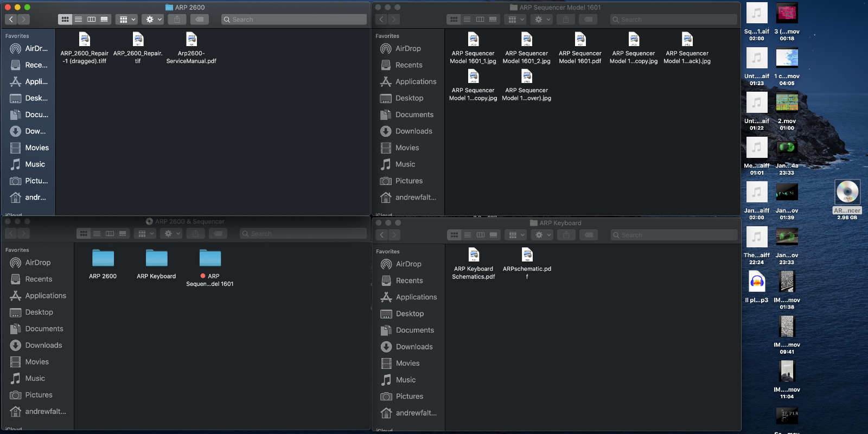Viewport: 868px width, 434px height.
Task: Click Share in ARP Sequencer Model 1601 window
Action: (x=566, y=20)
